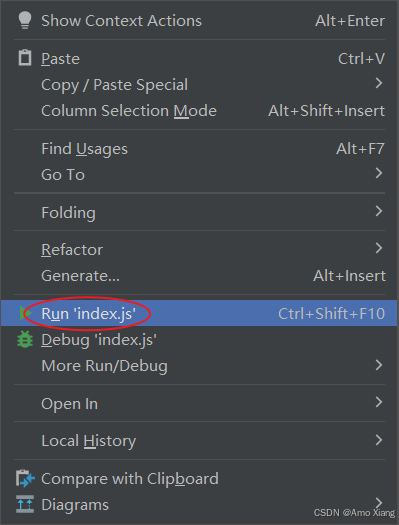Choose Find Usages
This screenshot has width=399, height=525.
(200, 149)
